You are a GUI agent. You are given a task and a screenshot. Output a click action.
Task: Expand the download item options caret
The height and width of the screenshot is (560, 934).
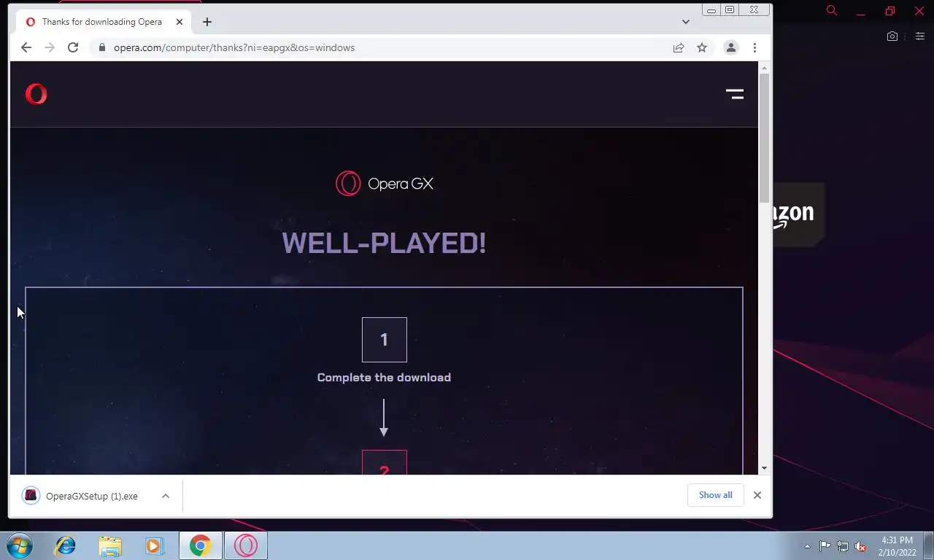(166, 496)
